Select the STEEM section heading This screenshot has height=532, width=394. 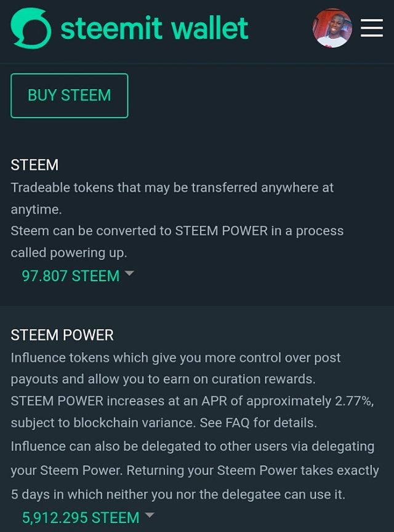pyautogui.click(x=34, y=165)
